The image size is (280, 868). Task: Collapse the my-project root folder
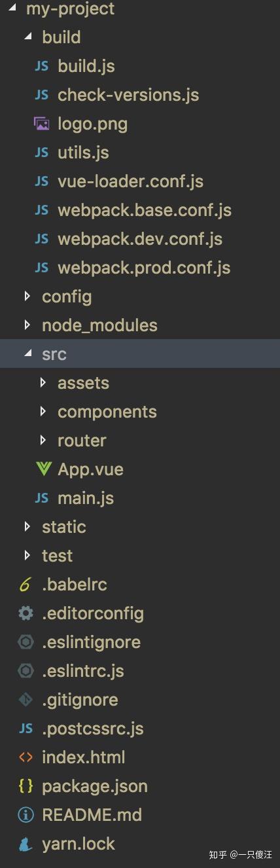[12, 9]
